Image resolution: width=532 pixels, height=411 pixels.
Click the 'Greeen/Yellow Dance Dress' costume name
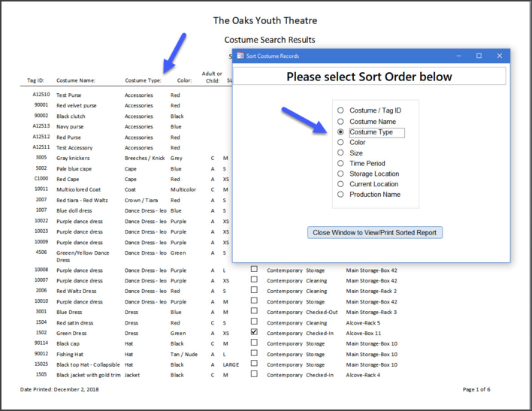(83, 256)
